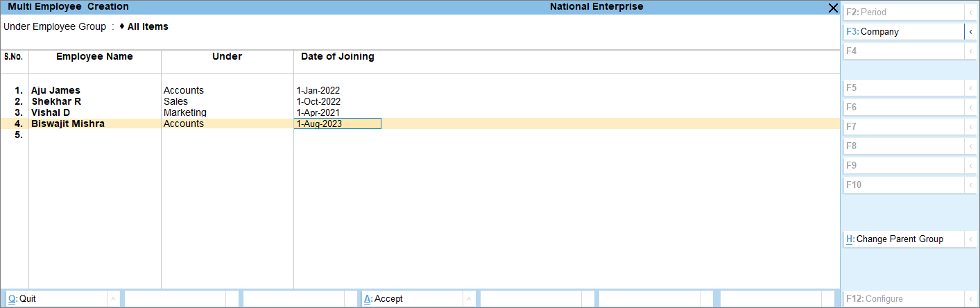Close the Multi Employee Creation screen
Screen dimensions: 980x308
[x=833, y=7]
